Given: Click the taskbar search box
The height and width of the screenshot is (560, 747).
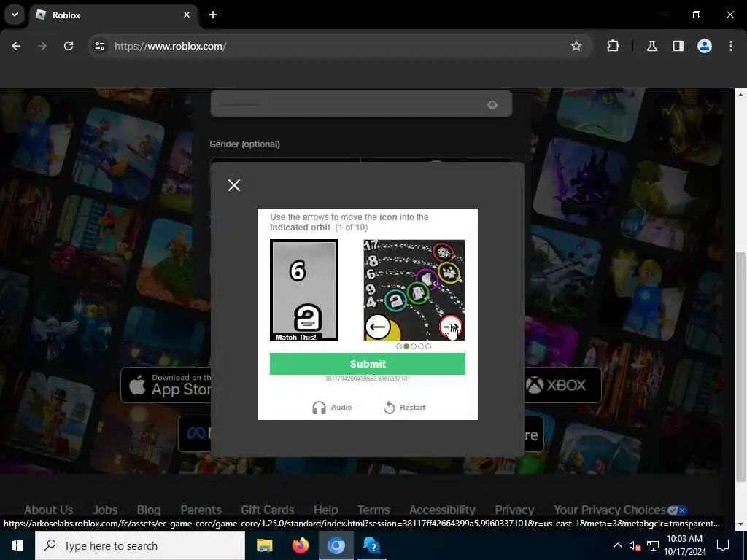Looking at the screenshot, I should [x=140, y=545].
